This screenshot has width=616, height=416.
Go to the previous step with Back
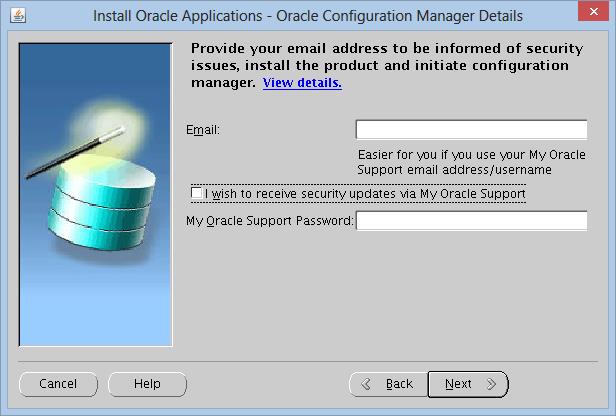click(388, 384)
